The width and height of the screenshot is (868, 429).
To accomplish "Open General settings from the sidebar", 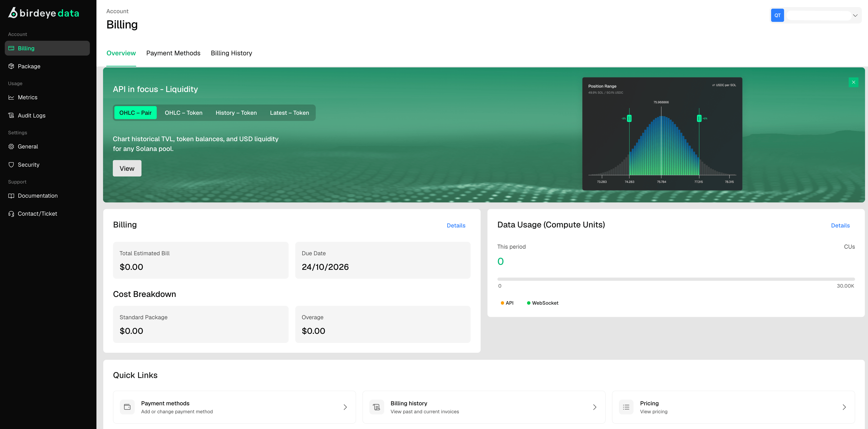I will [47, 146].
